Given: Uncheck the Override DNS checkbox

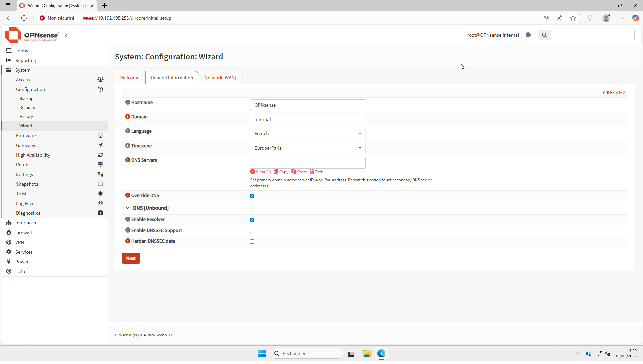Looking at the screenshot, I should (x=252, y=196).
